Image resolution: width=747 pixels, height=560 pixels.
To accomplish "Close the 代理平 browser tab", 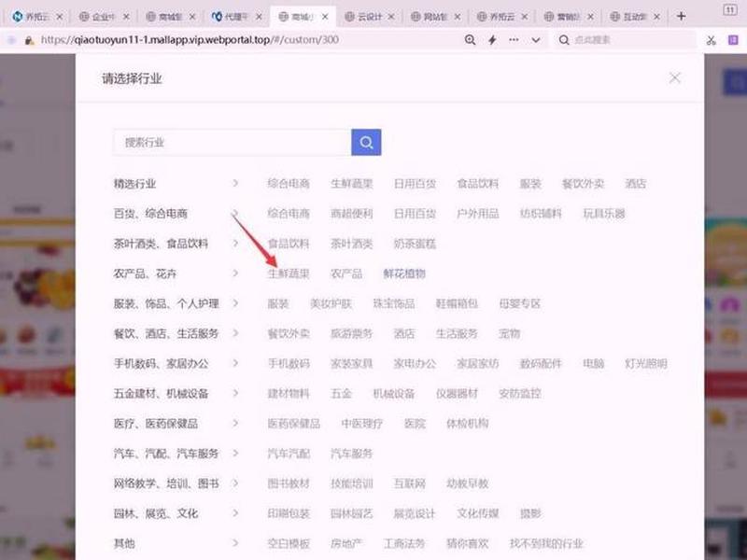I will (x=259, y=17).
